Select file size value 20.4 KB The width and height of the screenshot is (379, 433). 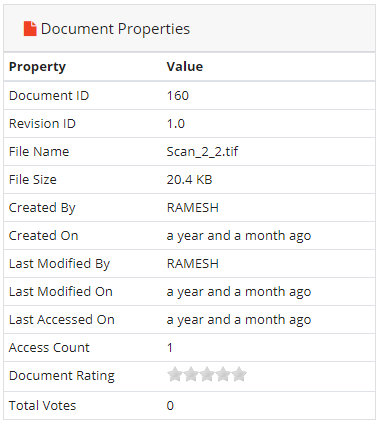[x=189, y=180]
